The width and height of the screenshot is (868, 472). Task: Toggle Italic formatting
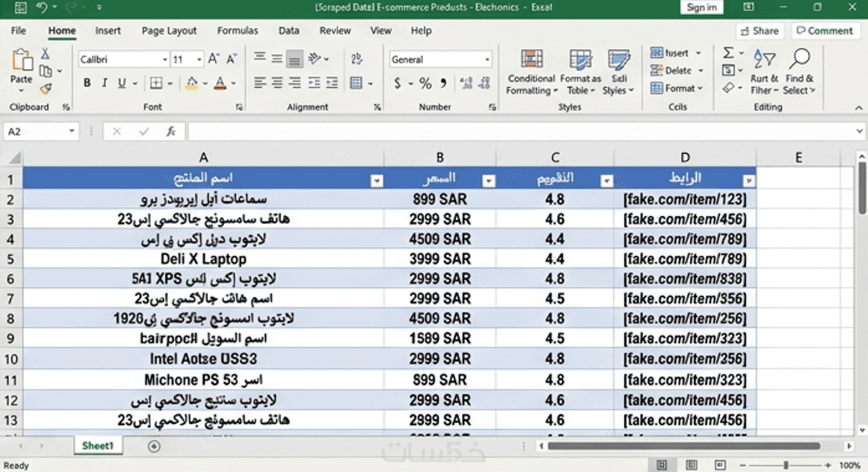[104, 83]
